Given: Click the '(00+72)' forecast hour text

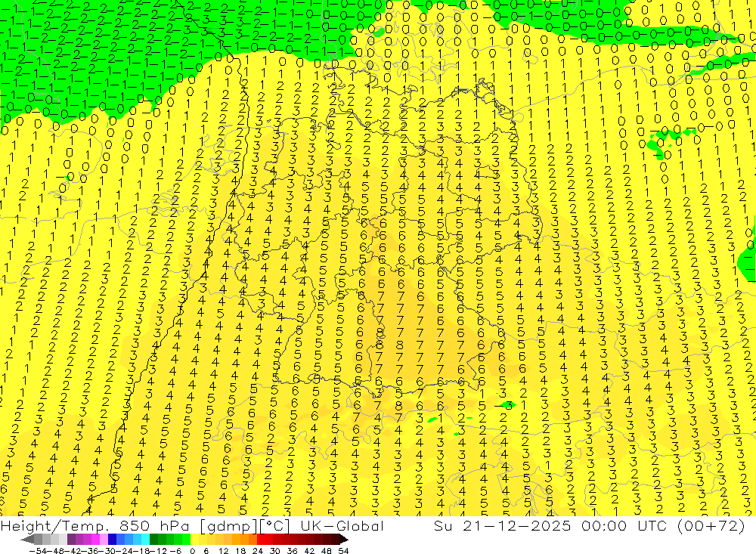Looking at the screenshot, I should click(x=711, y=525).
